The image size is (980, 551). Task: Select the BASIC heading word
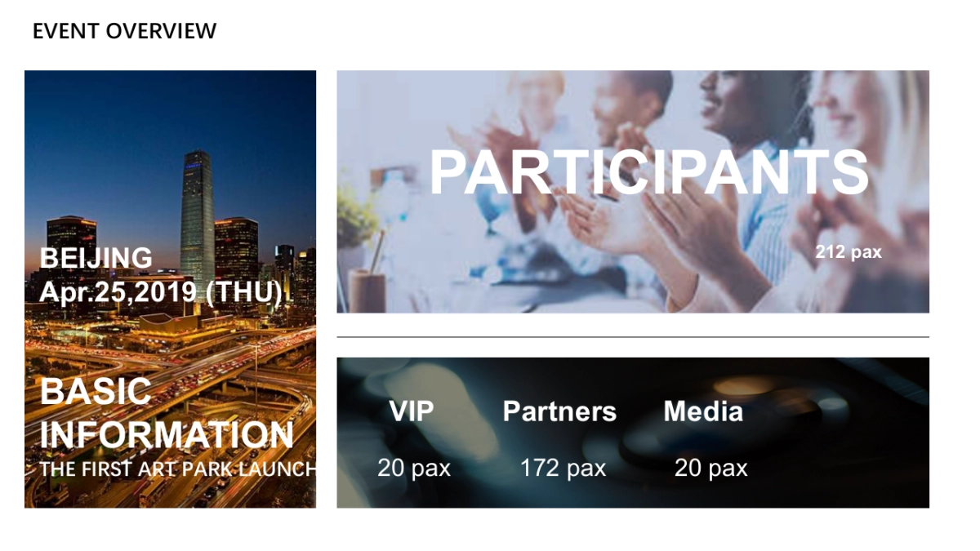(96, 393)
